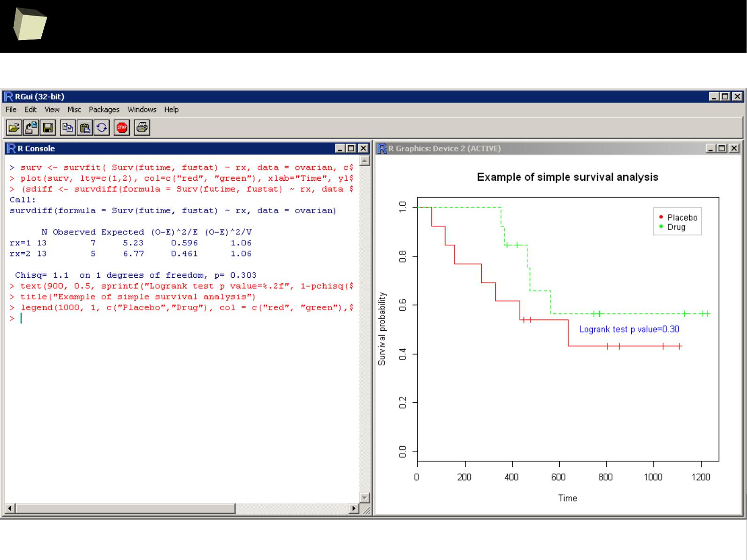This screenshot has width=747, height=560.
Task: Click the plot title 'Example of simple survival analysis'
Action: pyautogui.click(x=567, y=177)
